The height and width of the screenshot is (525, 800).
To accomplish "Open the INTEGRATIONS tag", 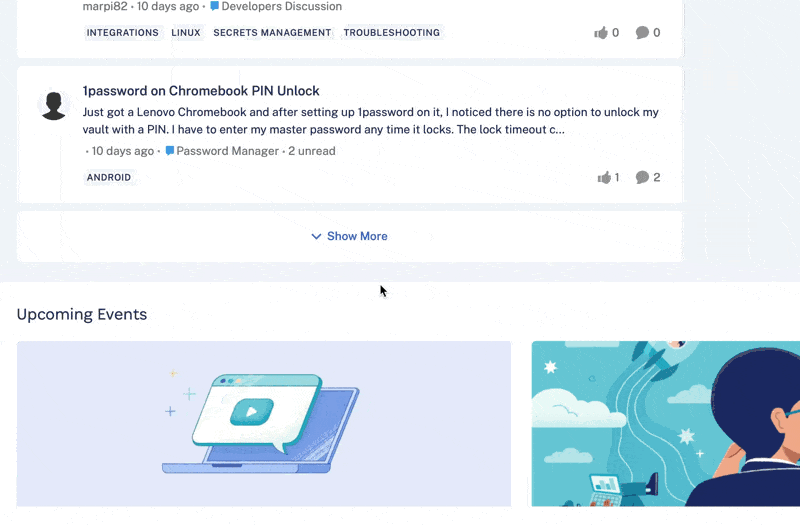I will (x=122, y=33).
